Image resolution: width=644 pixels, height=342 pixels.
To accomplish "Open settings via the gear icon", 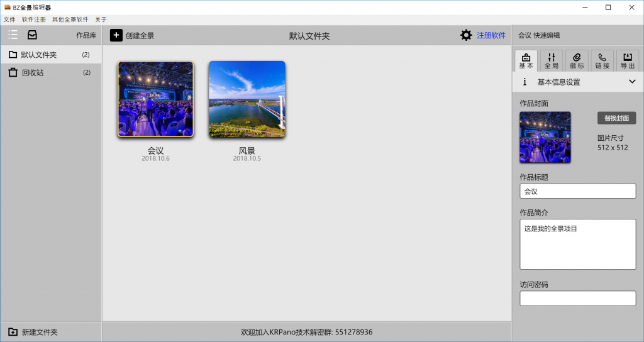I will (x=466, y=35).
